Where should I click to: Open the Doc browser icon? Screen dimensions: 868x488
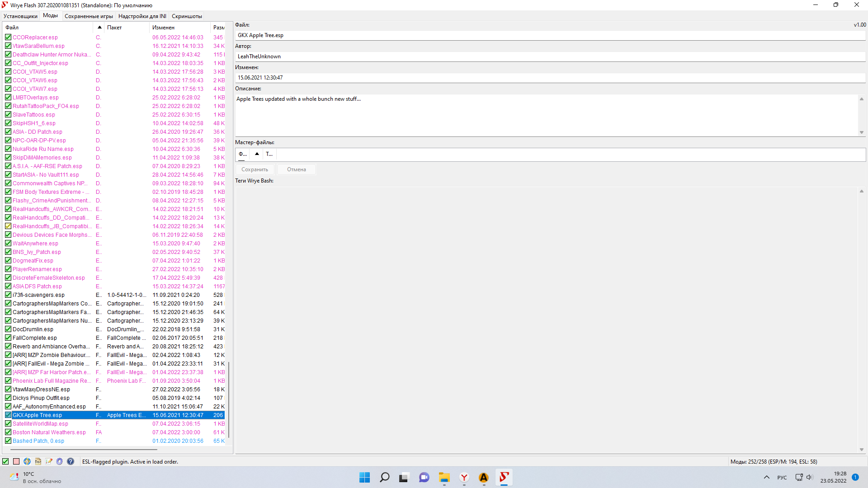click(x=38, y=461)
